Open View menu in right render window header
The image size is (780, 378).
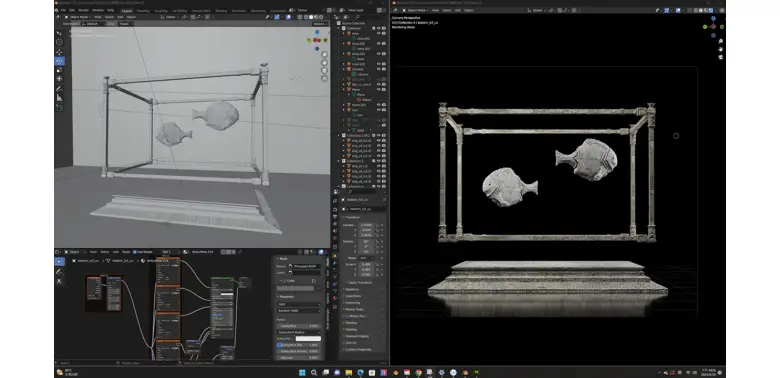[435, 10]
